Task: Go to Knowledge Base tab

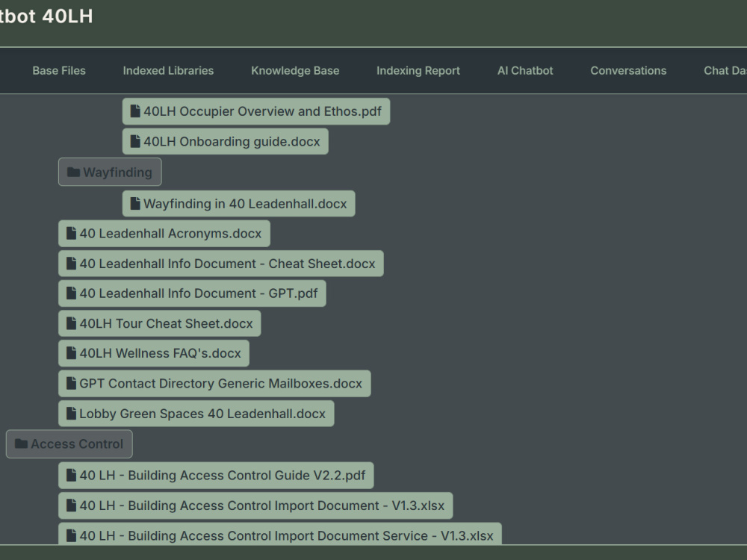Action: (x=295, y=70)
